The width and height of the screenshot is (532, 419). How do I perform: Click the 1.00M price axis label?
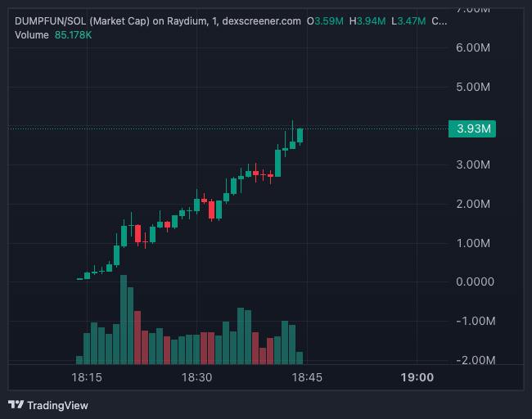(472, 243)
